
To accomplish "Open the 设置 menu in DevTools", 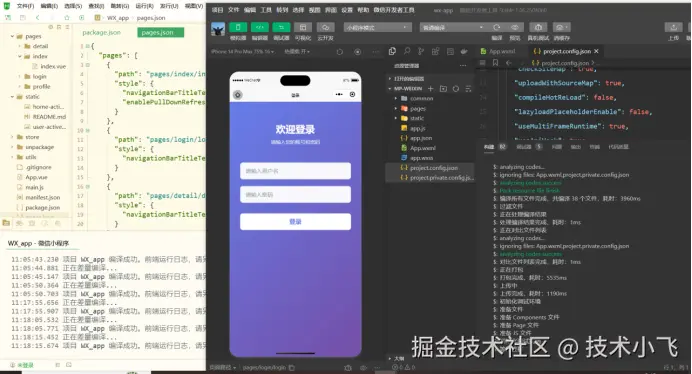I will tap(347, 10).
